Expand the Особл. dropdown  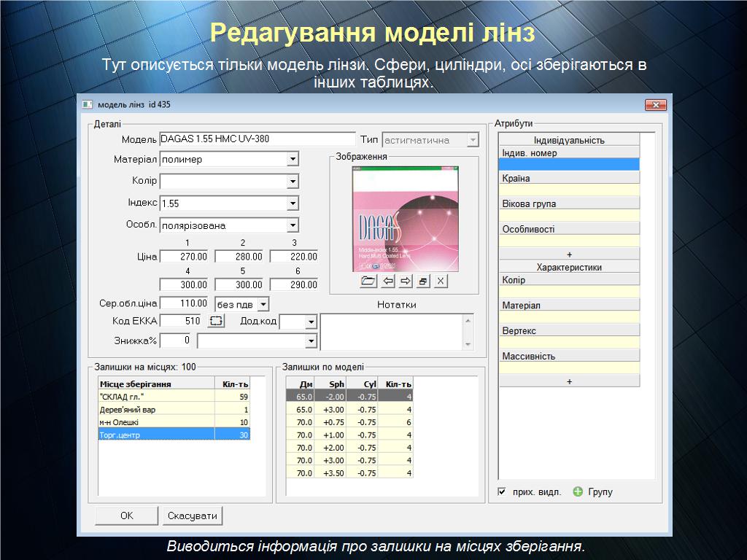[x=293, y=226]
